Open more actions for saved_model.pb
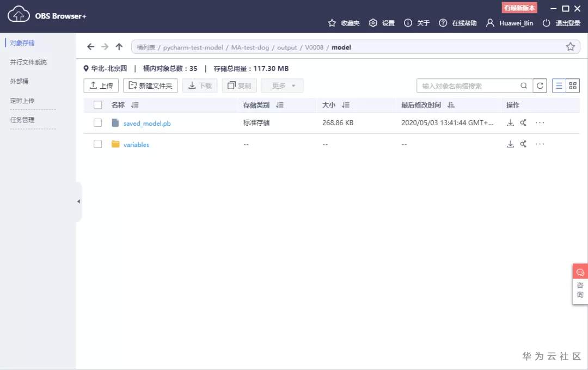This screenshot has width=588, height=370. (540, 122)
